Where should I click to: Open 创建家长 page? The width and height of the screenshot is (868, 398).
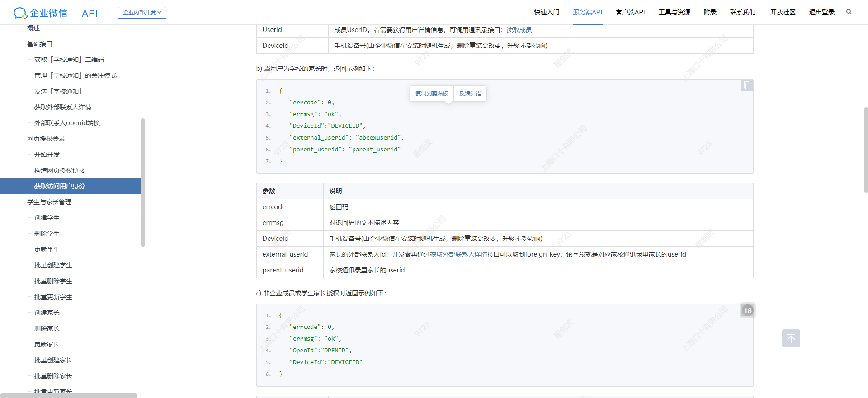pos(47,313)
